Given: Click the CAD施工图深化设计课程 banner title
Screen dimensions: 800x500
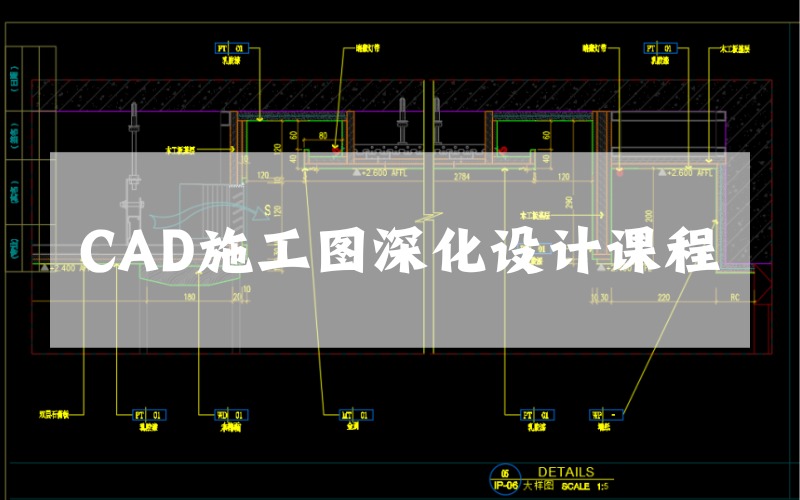Looking at the screenshot, I should [398, 251].
